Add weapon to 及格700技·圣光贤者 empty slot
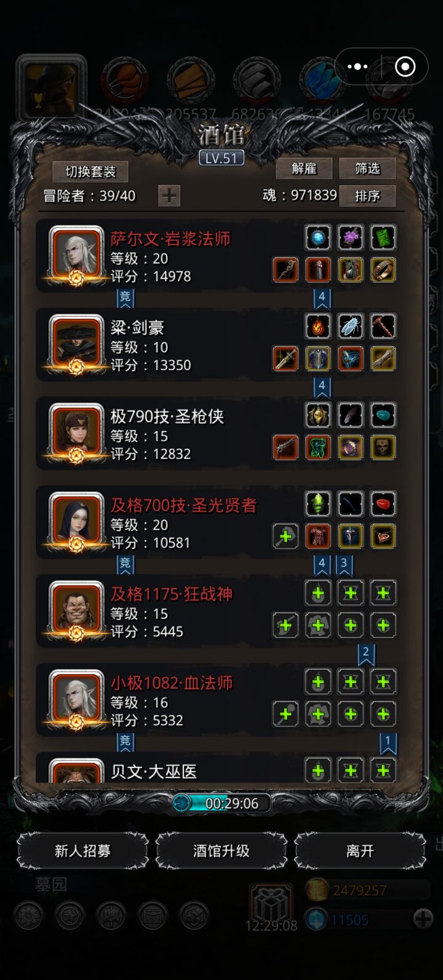Image resolution: width=443 pixels, height=980 pixels. pos(285,536)
